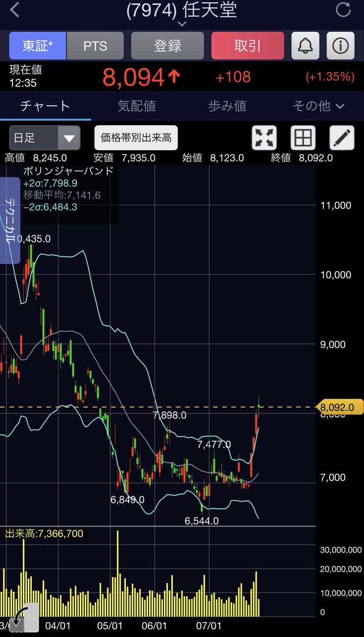The width and height of the screenshot is (364, 637).
Task: Tap the (+1.35%) percent change
Action: 330,77
